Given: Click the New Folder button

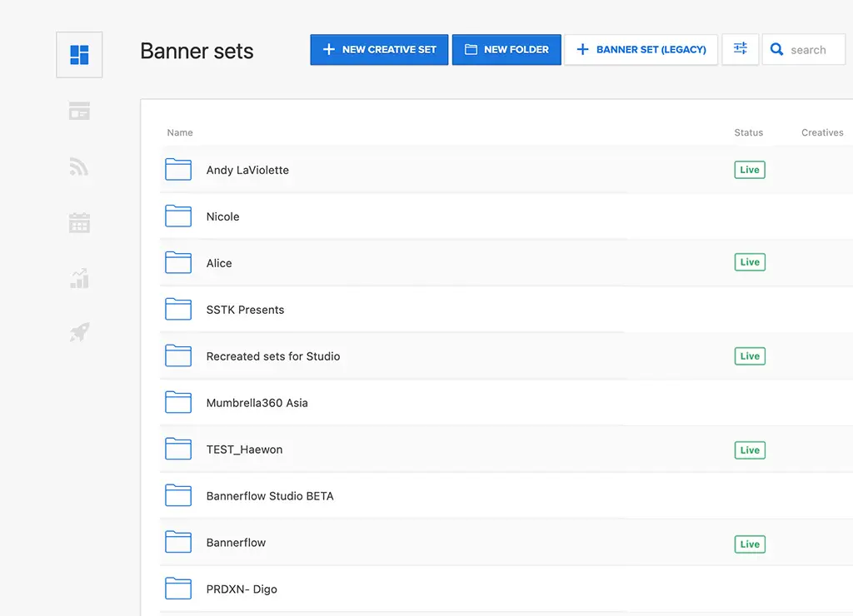Looking at the screenshot, I should pyautogui.click(x=506, y=49).
